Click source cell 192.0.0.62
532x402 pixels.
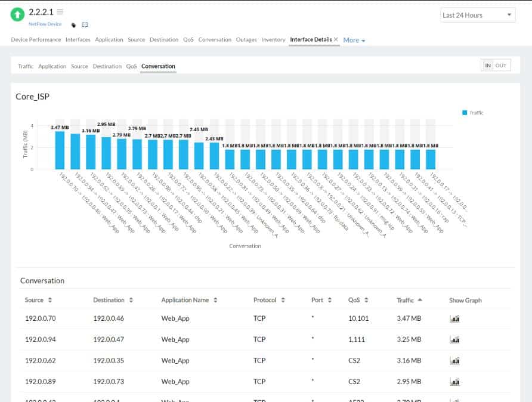coord(41,361)
